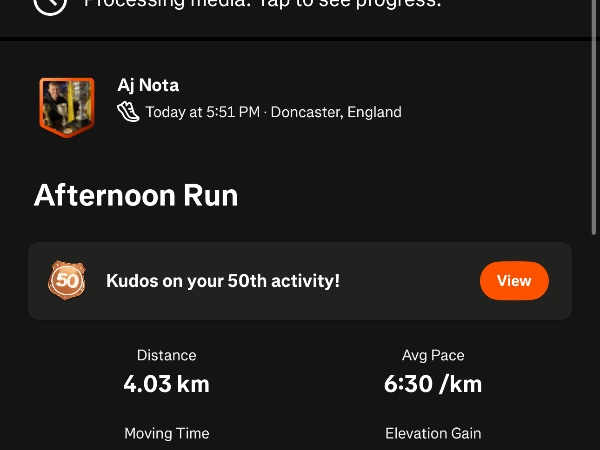The width and height of the screenshot is (600, 450).
Task: Select the 4.03 km distance value
Action: tap(166, 383)
